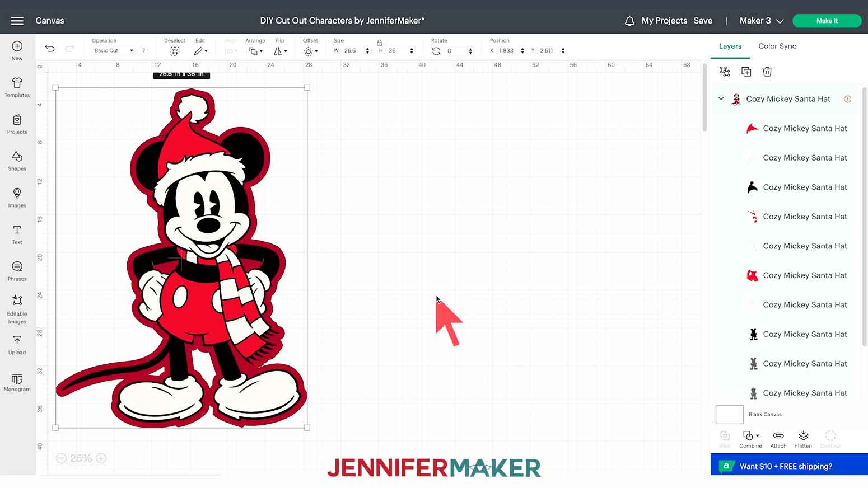Click the Attach tool
The image size is (868, 488).
tap(778, 439)
